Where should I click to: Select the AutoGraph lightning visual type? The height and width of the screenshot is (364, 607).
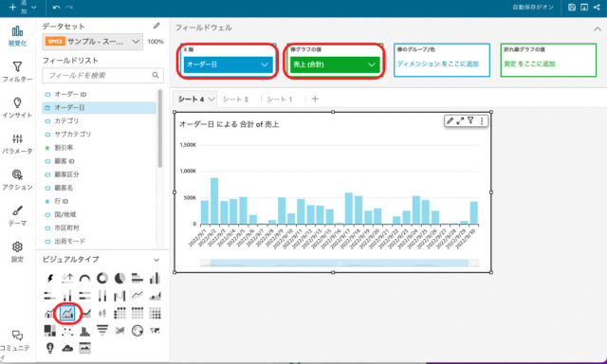(50, 278)
